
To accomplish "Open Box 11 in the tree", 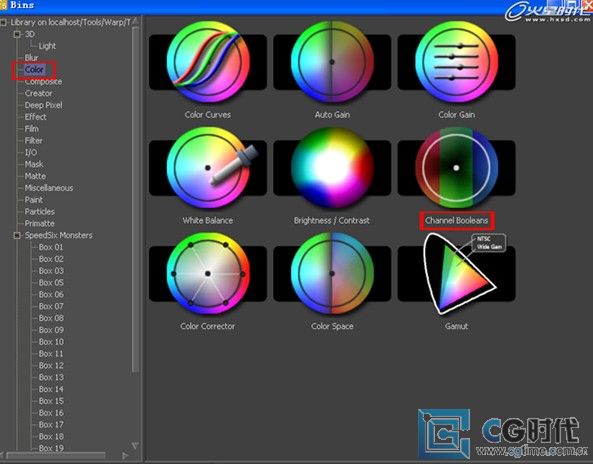I will [x=51, y=354].
